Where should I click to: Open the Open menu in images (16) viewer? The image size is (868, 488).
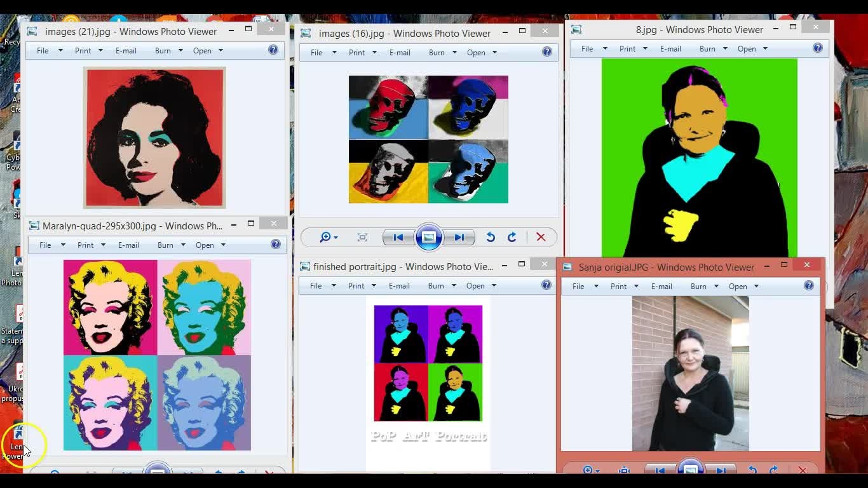482,52
